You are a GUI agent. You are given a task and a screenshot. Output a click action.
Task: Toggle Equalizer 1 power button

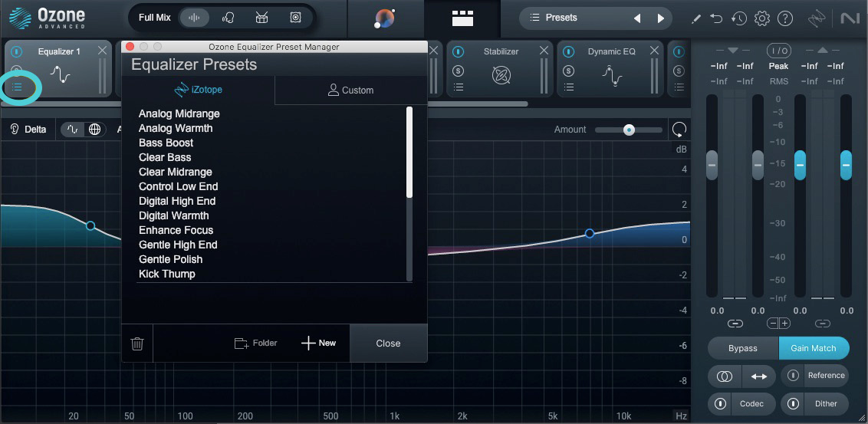click(17, 51)
